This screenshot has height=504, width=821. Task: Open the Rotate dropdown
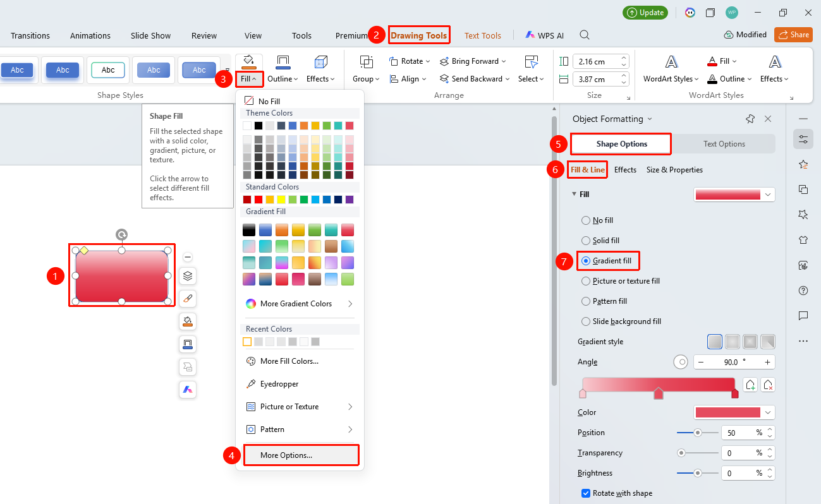pos(410,61)
